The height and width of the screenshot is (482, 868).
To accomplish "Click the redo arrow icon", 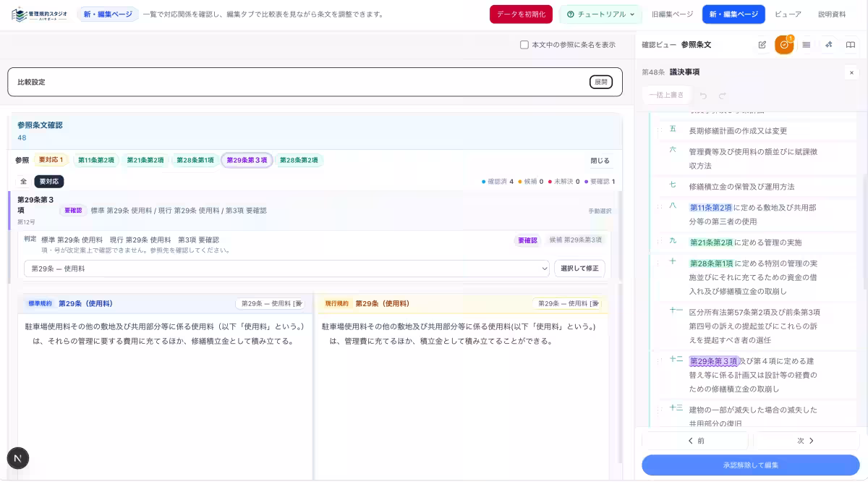I will coord(722,96).
